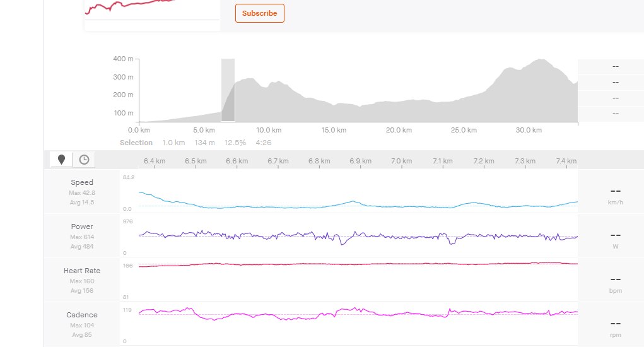Click the red heart rate line graph
Viewport: 644px width, 347px height.
click(x=358, y=264)
